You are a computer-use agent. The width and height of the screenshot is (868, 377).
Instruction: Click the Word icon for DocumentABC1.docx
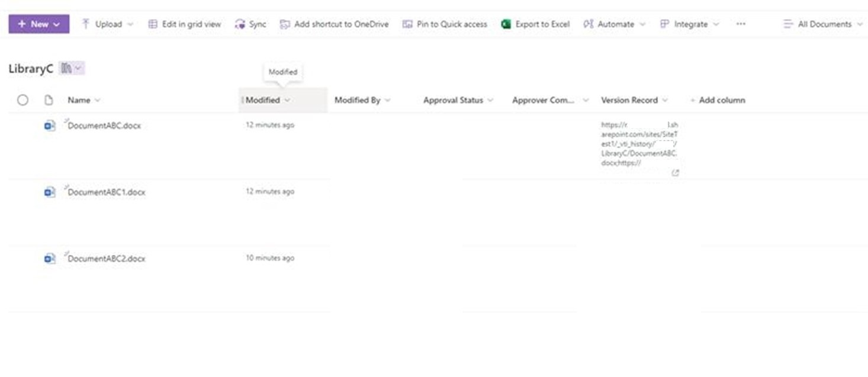(x=50, y=192)
